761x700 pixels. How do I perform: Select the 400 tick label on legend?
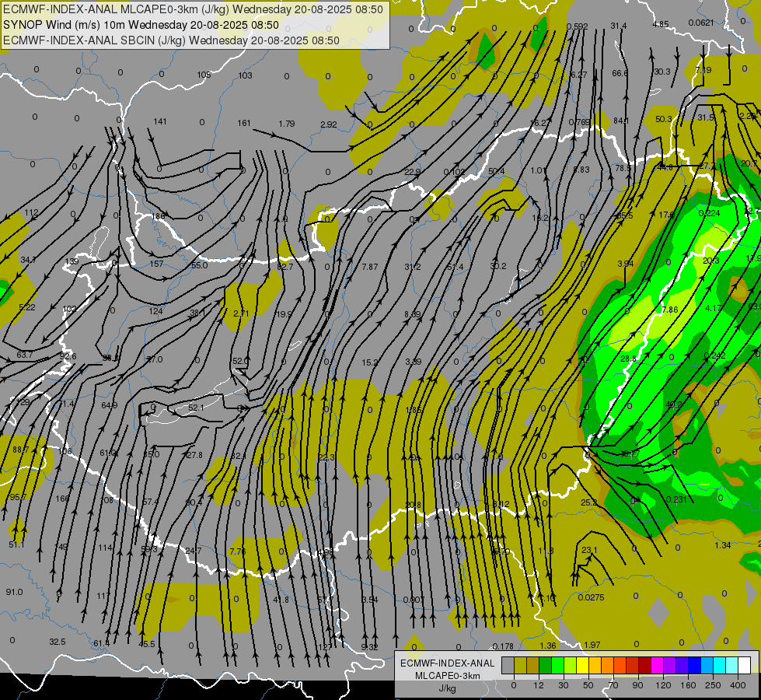738,685
